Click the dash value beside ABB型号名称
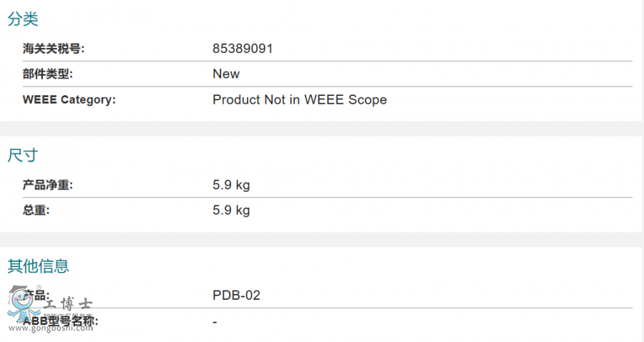Screen dimensions: 644x342 [x=215, y=321]
